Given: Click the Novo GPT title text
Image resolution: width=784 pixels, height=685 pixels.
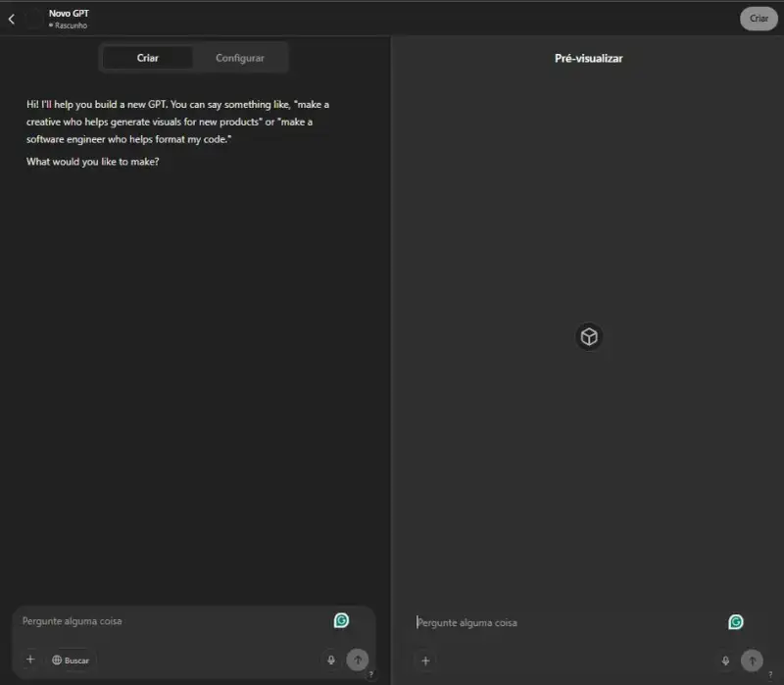Looking at the screenshot, I should click(69, 14).
